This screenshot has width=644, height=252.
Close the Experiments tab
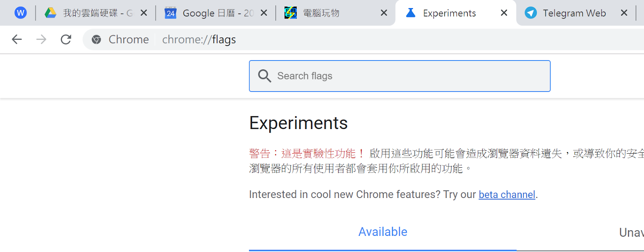coord(504,13)
